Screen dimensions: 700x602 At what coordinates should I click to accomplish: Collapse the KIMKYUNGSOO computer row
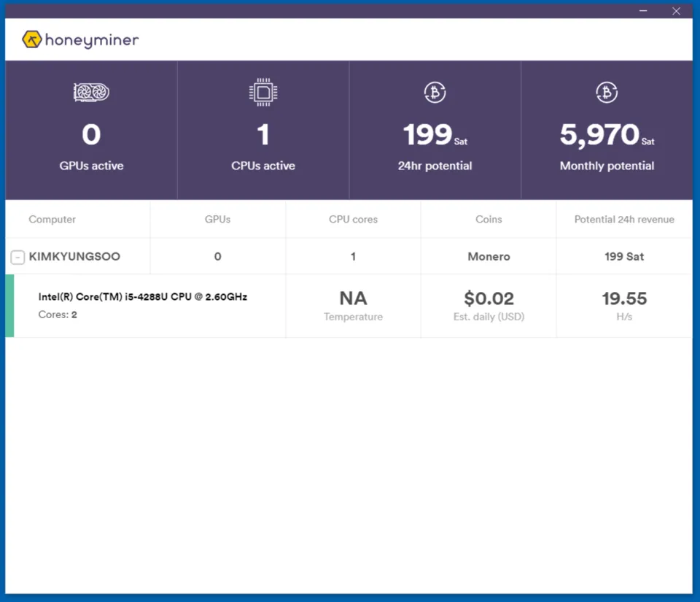click(x=17, y=258)
